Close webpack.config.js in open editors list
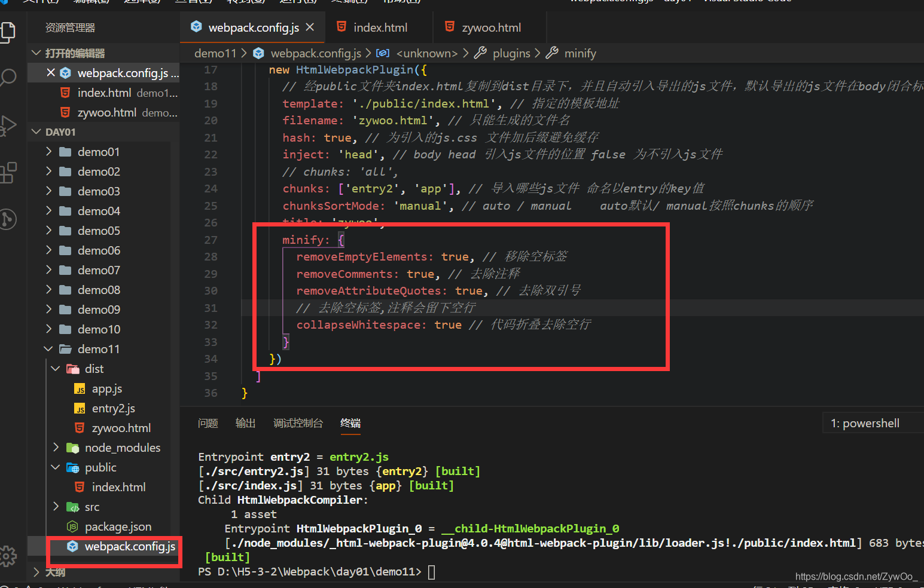924x588 pixels. 51,73
